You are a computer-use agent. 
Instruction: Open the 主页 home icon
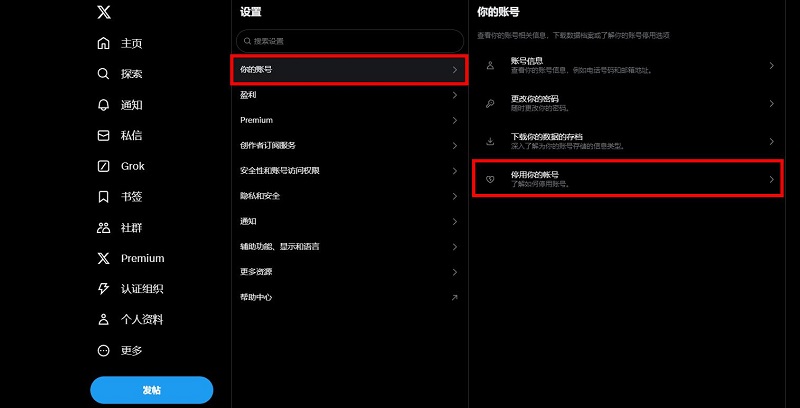(104, 43)
